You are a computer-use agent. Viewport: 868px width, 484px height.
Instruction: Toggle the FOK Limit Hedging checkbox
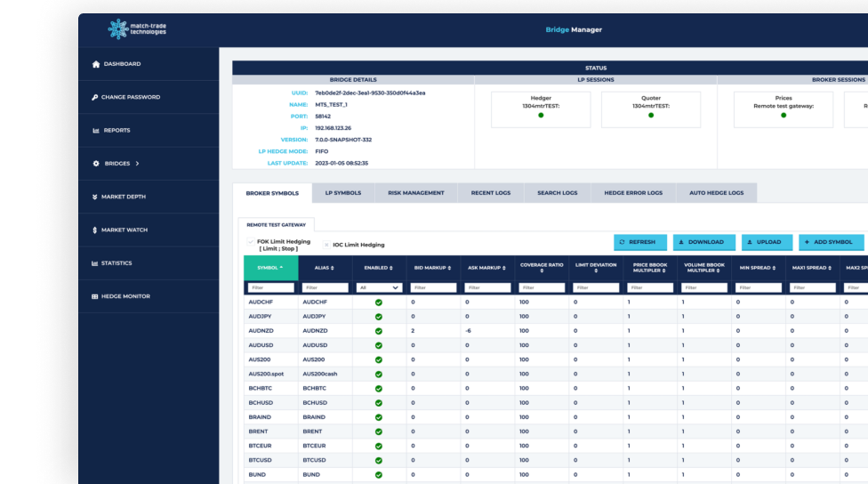[x=251, y=242]
